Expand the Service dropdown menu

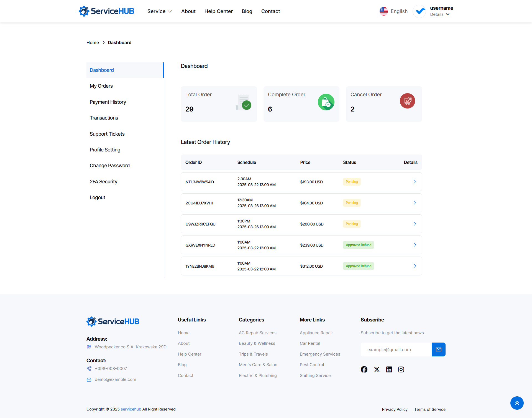[x=160, y=11]
